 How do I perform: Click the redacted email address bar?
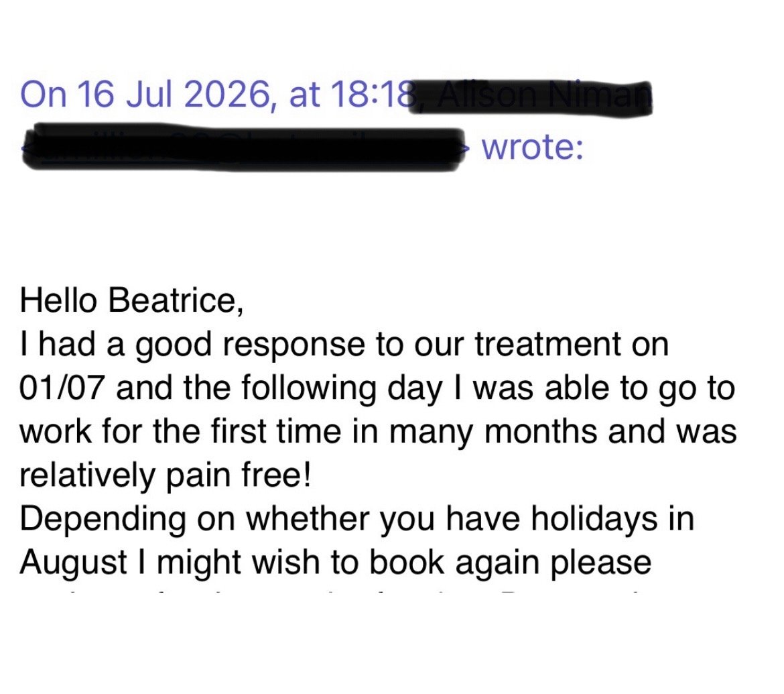[x=243, y=149]
